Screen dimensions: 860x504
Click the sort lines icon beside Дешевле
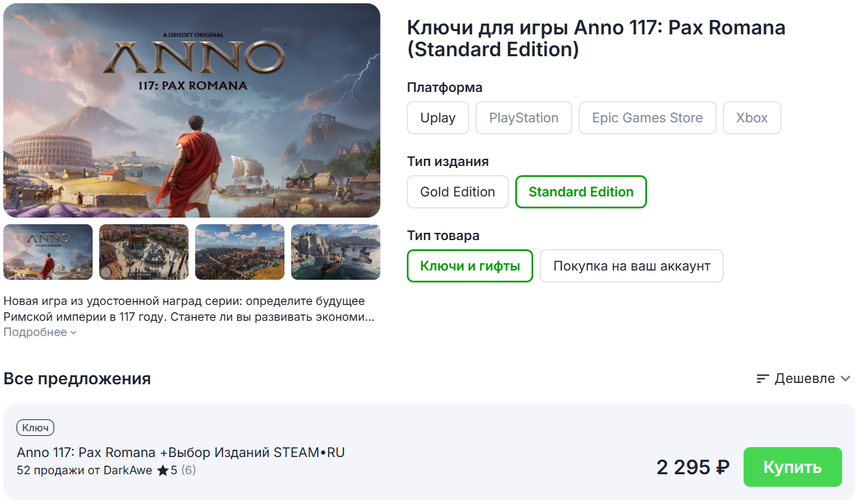pyautogui.click(x=763, y=379)
